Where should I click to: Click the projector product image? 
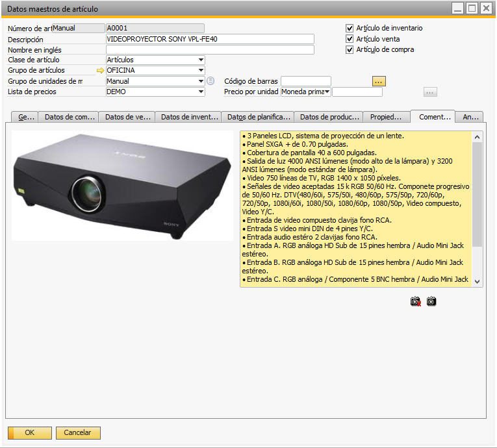pos(122,186)
